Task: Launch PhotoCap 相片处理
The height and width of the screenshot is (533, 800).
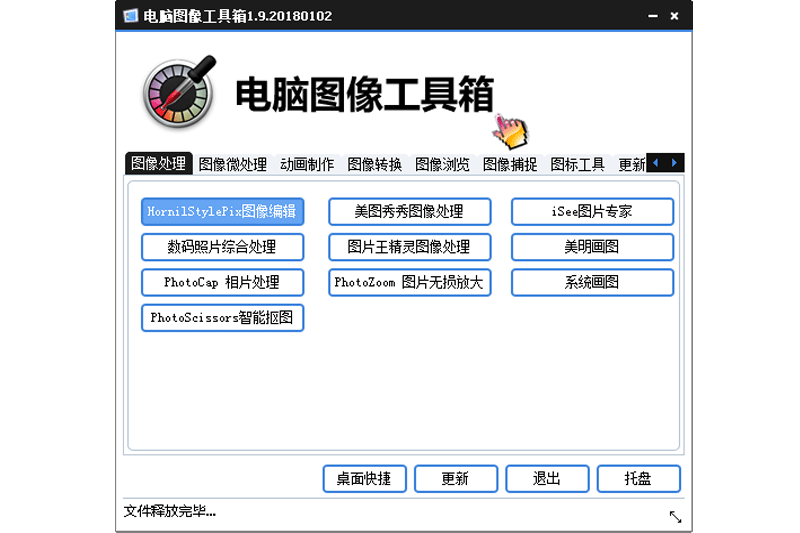Action: pos(222,282)
